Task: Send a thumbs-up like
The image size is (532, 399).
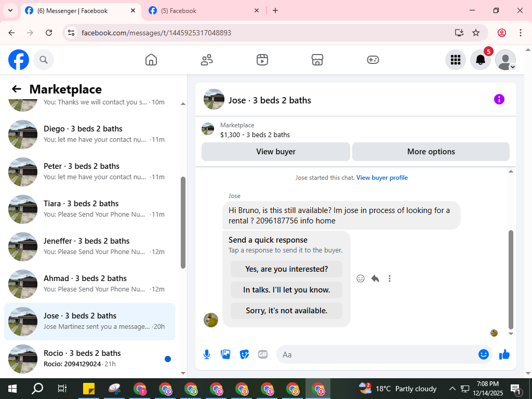Action: coord(504,354)
